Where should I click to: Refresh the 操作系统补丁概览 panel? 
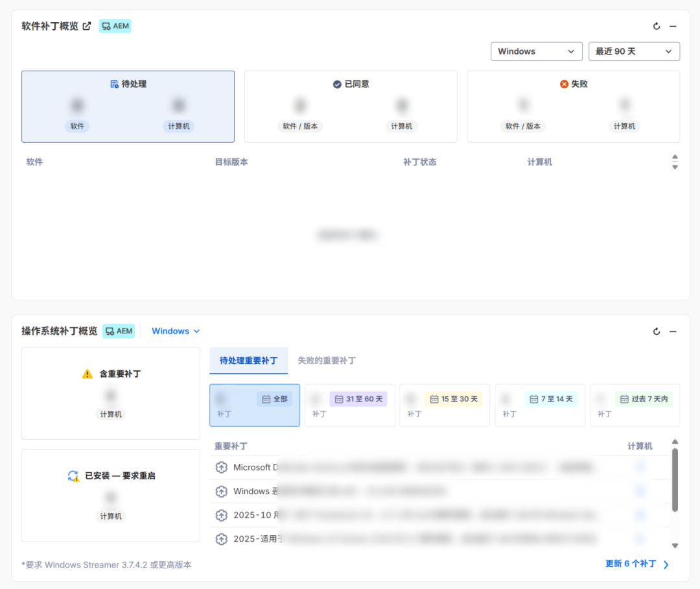point(656,331)
